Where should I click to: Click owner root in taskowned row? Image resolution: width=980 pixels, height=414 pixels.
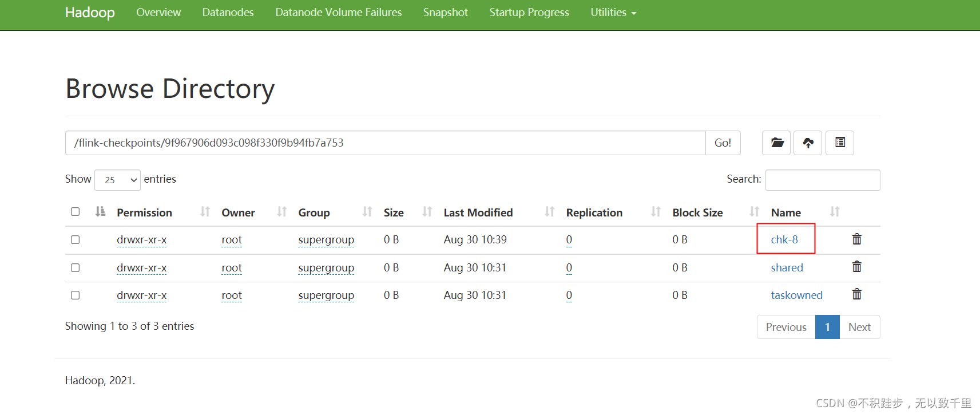[x=232, y=295]
